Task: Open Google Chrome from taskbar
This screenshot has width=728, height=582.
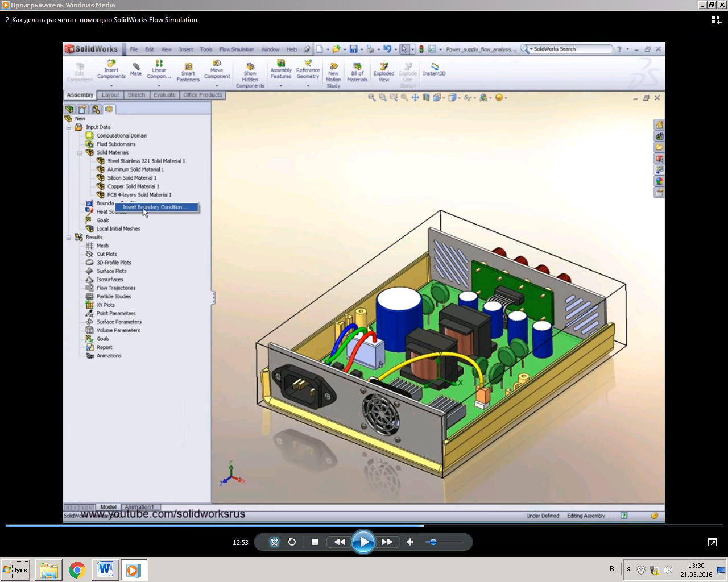Action: (77, 570)
